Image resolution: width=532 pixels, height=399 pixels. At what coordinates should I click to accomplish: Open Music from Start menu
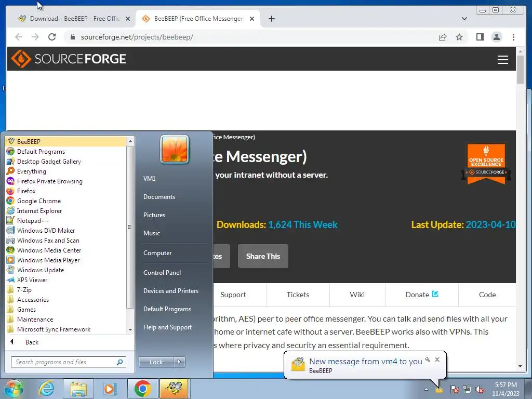coord(151,233)
